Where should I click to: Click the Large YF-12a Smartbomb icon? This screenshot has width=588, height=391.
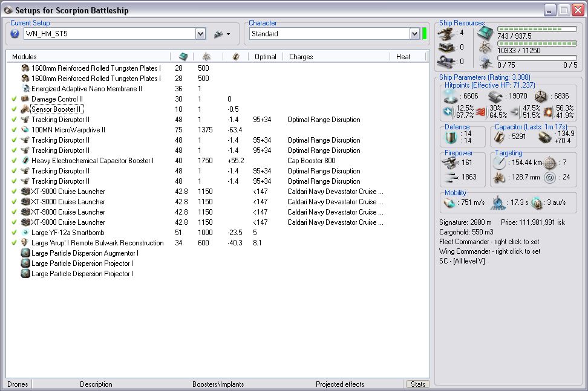pyautogui.click(x=25, y=232)
